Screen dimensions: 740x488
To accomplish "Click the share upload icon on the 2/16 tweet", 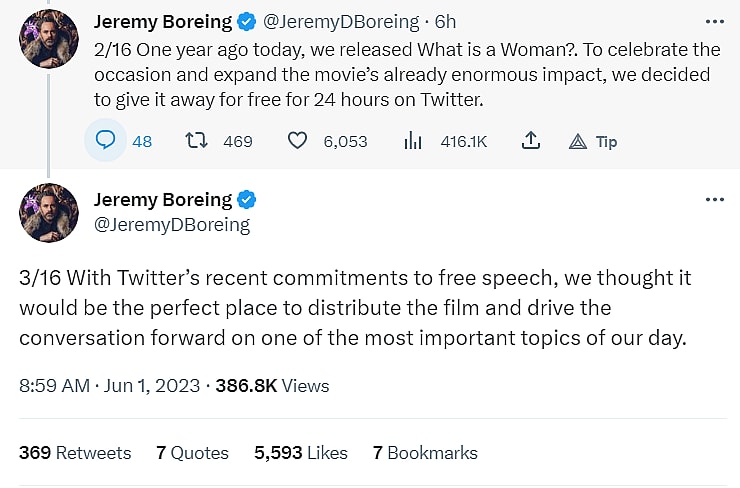I will tap(532, 141).
